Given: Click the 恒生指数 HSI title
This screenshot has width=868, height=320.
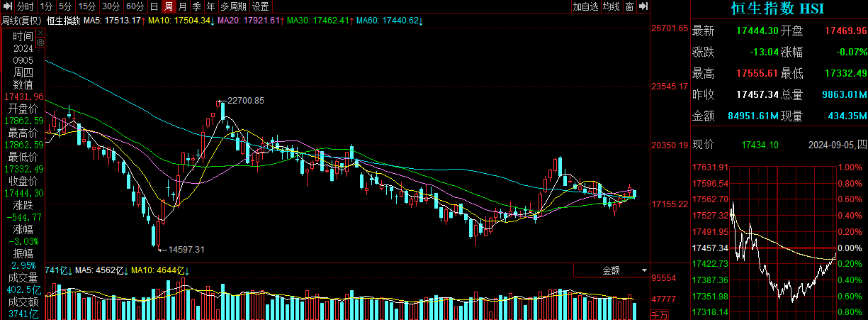Looking at the screenshot, I should pos(778,9).
